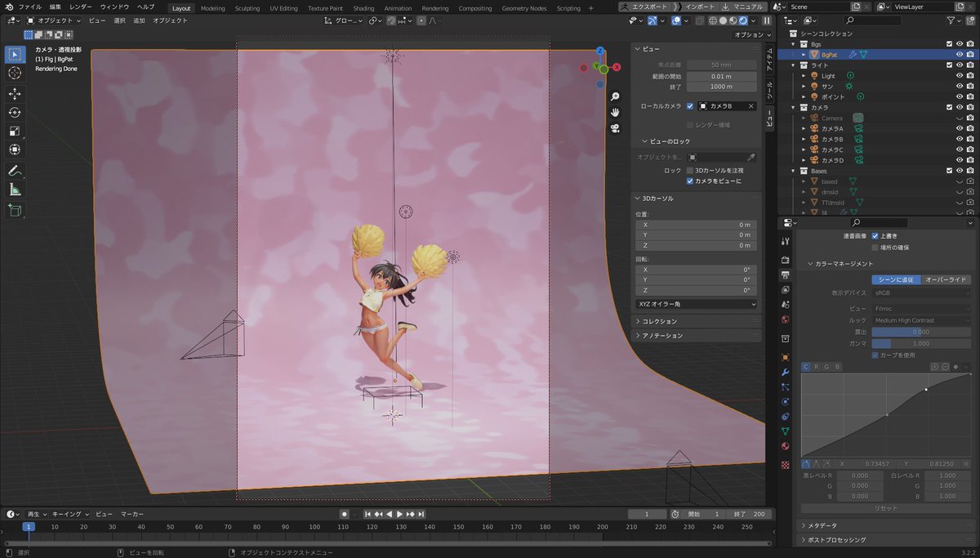Select the Transform tool in the viewport toolbar
The width and height of the screenshot is (980, 558).
[x=15, y=150]
